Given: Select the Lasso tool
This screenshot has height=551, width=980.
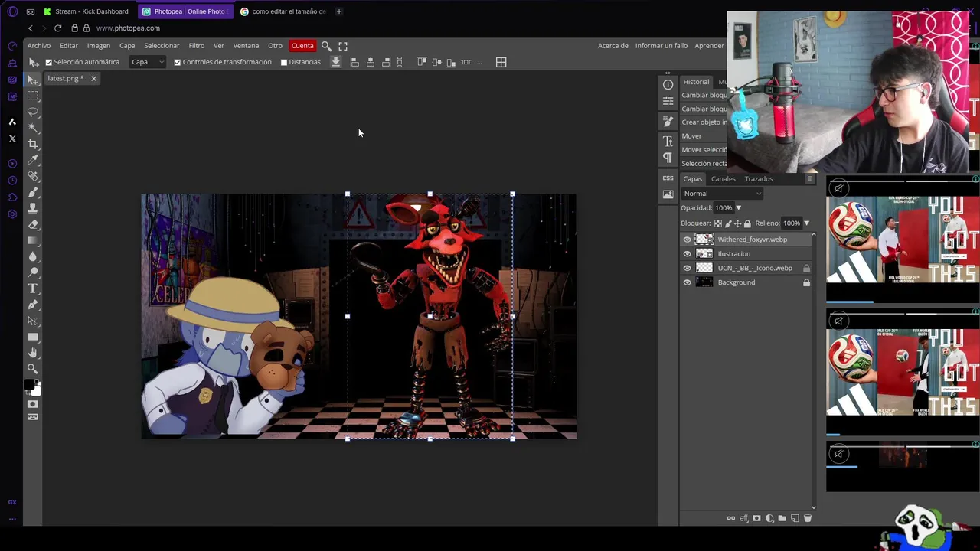Looking at the screenshot, I should coord(33,112).
